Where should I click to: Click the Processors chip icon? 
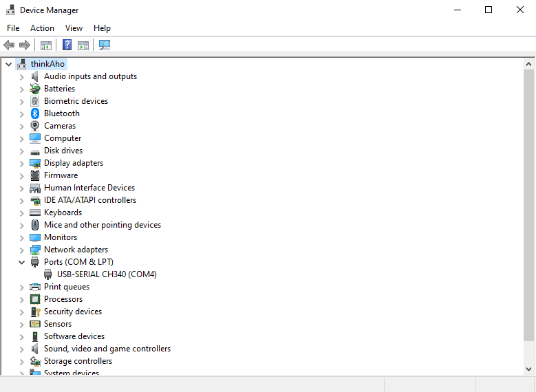coord(35,299)
